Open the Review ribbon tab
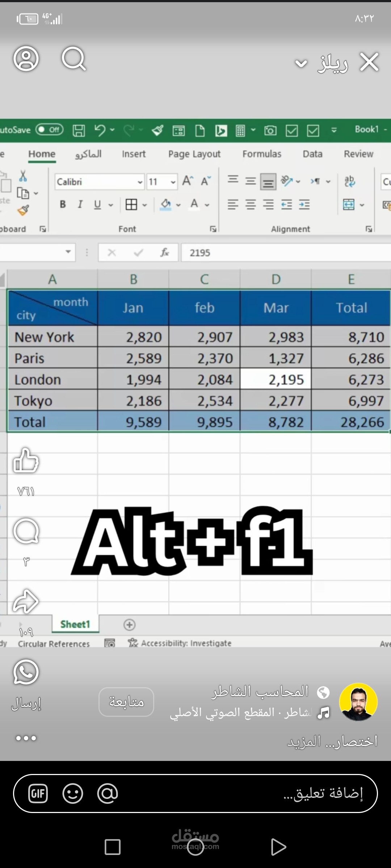This screenshot has width=391, height=868. [x=358, y=154]
